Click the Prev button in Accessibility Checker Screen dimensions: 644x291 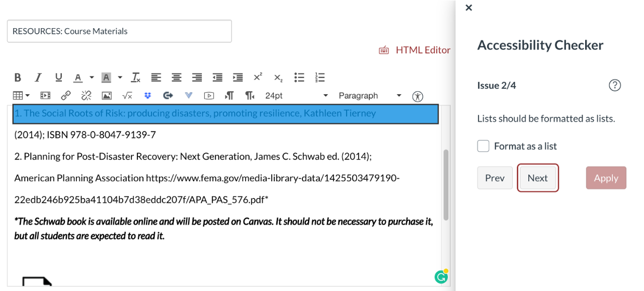(x=495, y=178)
